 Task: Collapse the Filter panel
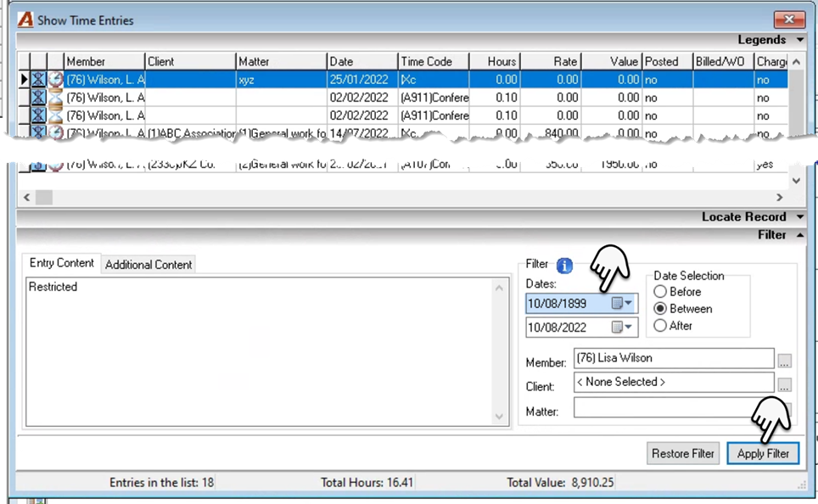(x=799, y=235)
